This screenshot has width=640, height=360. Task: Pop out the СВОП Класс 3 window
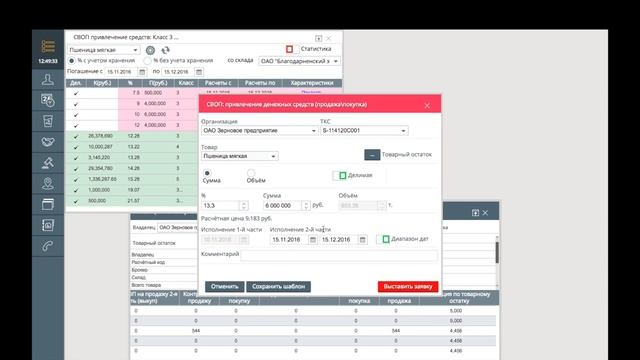(318, 38)
